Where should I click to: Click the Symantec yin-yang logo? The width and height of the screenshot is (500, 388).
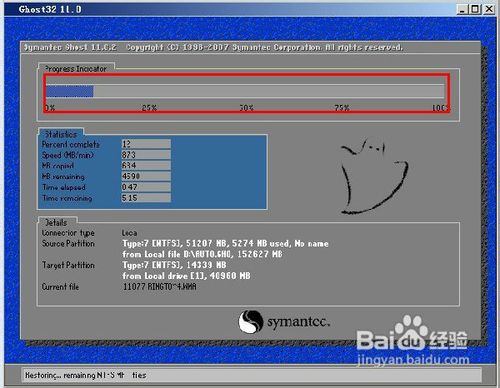(250, 321)
